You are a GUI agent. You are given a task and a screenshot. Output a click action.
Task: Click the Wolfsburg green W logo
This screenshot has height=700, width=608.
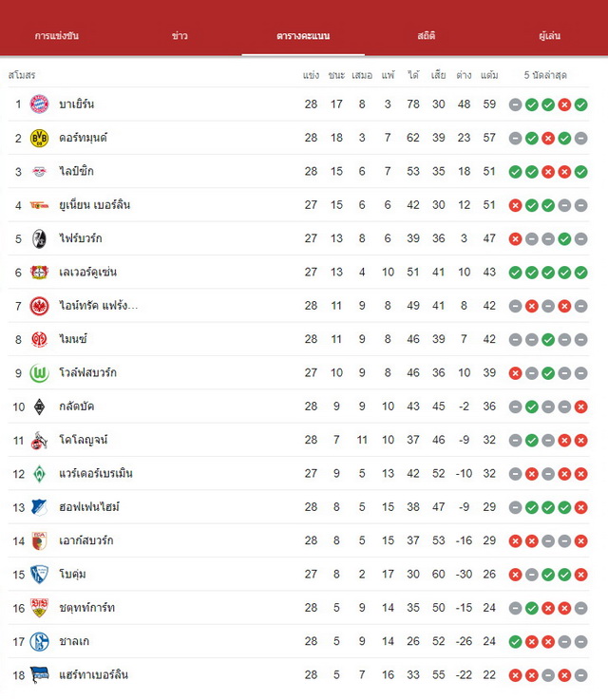point(39,372)
